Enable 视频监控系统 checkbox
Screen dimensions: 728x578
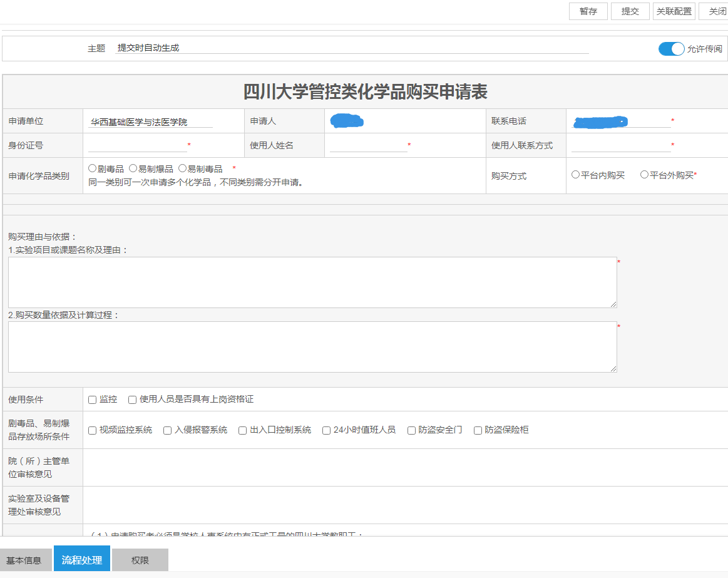pos(93,430)
